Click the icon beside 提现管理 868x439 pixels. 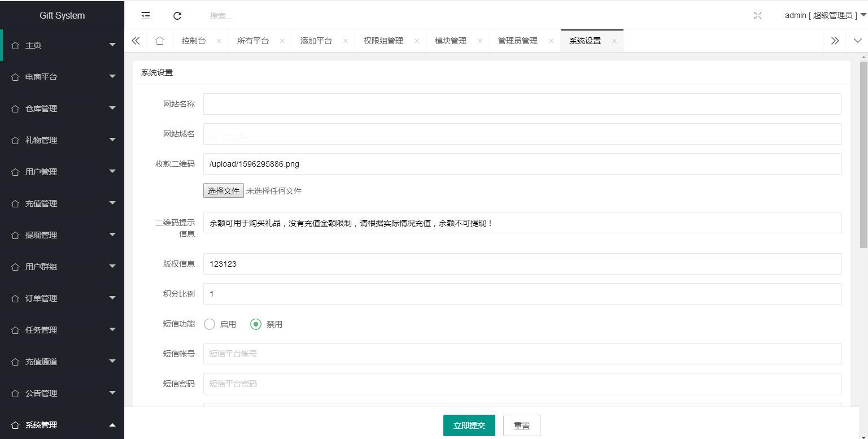[15, 235]
